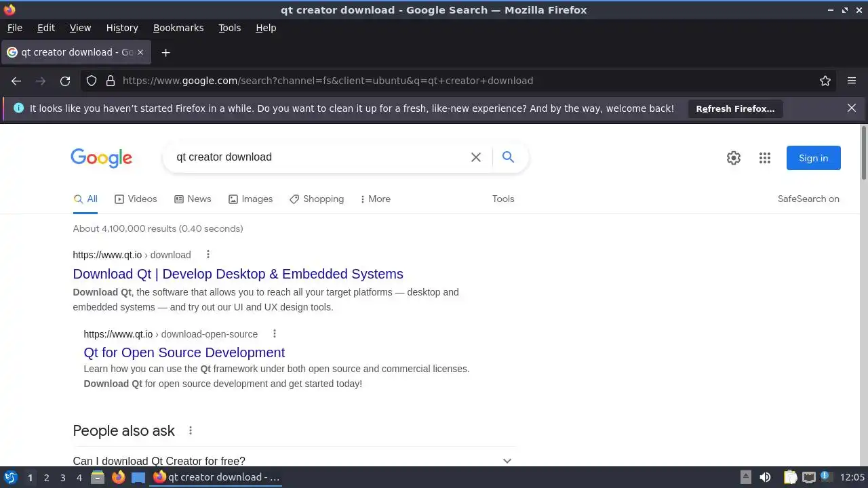Open the Firefox hamburger menu

pyautogui.click(x=852, y=81)
